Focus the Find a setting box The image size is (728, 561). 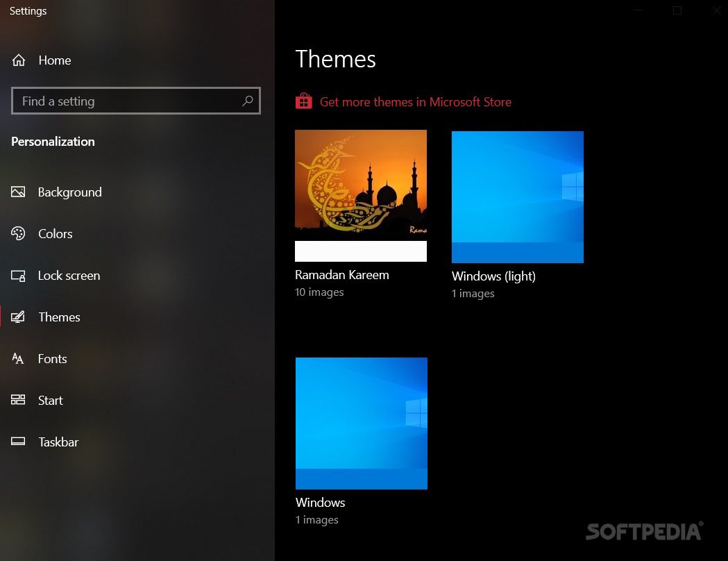136,101
